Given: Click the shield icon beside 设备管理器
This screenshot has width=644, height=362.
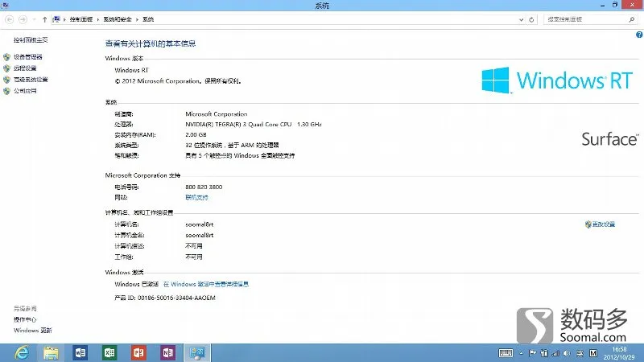Looking at the screenshot, I should (6, 56).
